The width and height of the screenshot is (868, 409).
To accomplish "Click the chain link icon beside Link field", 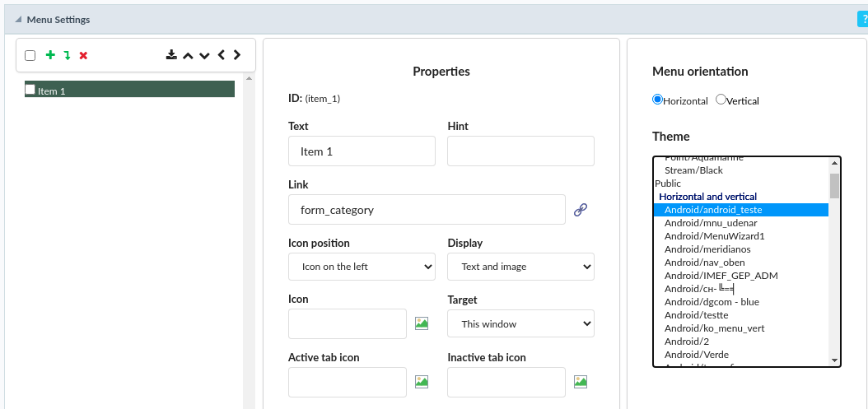I will (581, 210).
